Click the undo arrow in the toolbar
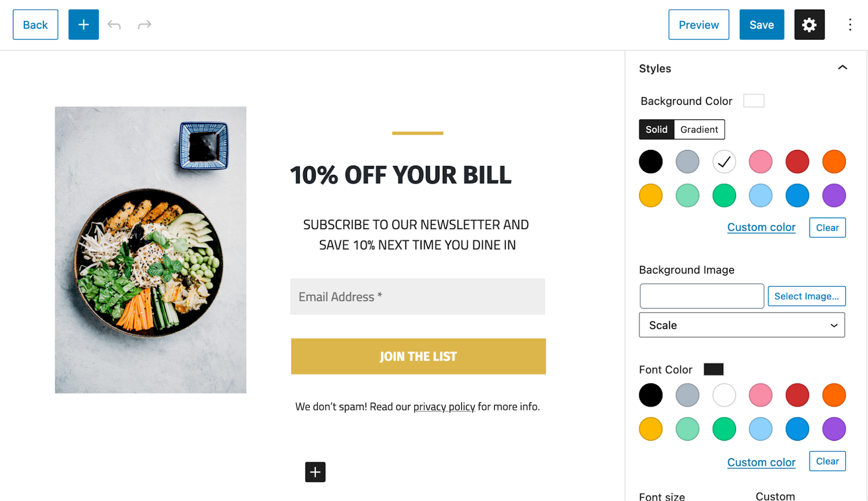The image size is (868, 501). coord(114,24)
